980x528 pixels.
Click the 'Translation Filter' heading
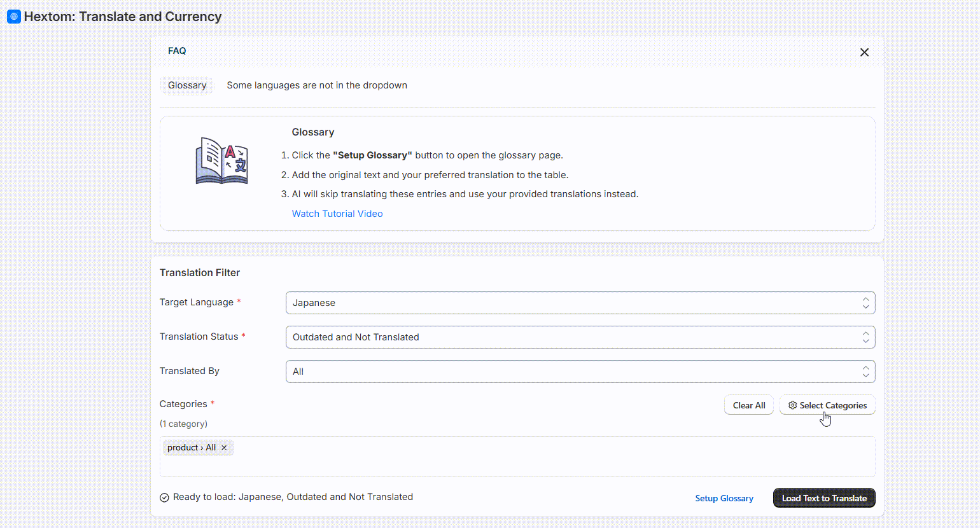pos(200,273)
